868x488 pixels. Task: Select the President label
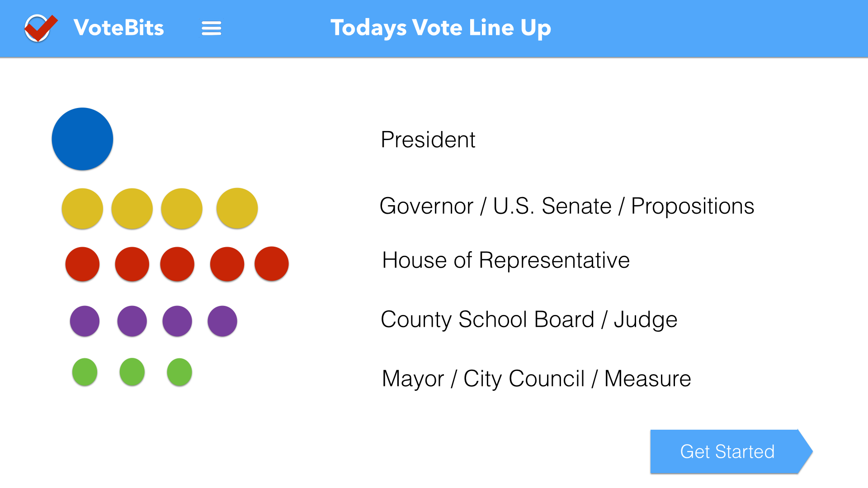click(x=428, y=139)
